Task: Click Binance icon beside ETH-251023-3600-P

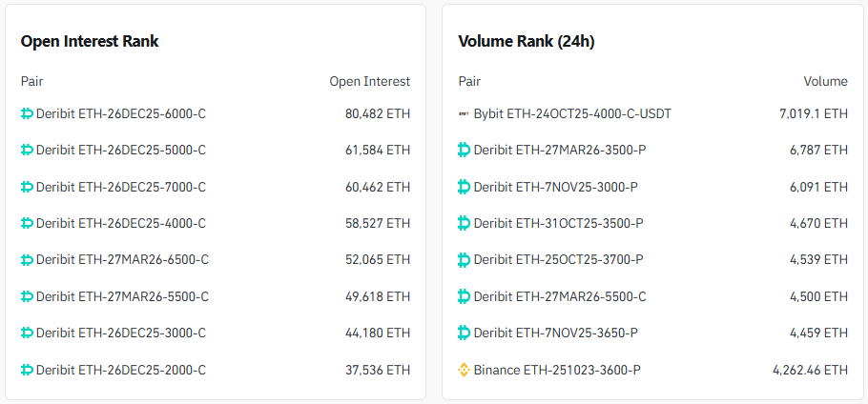Action: (465, 369)
